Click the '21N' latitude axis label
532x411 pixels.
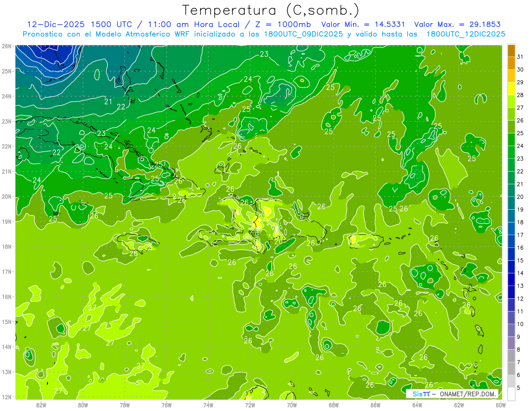(7, 171)
